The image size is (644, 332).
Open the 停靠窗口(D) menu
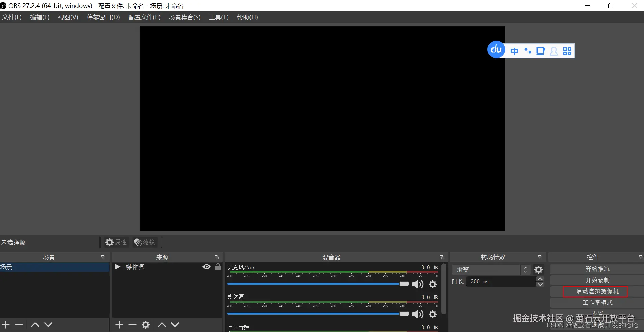(103, 17)
